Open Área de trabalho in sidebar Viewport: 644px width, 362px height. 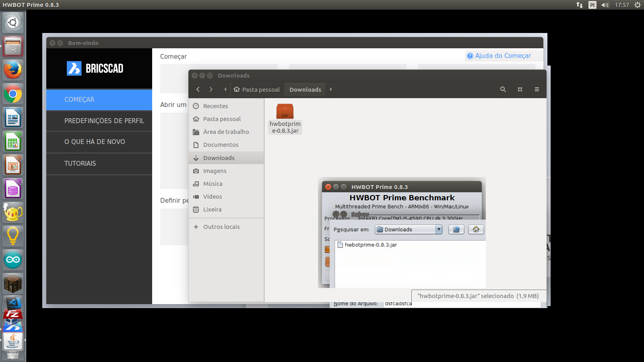226,132
